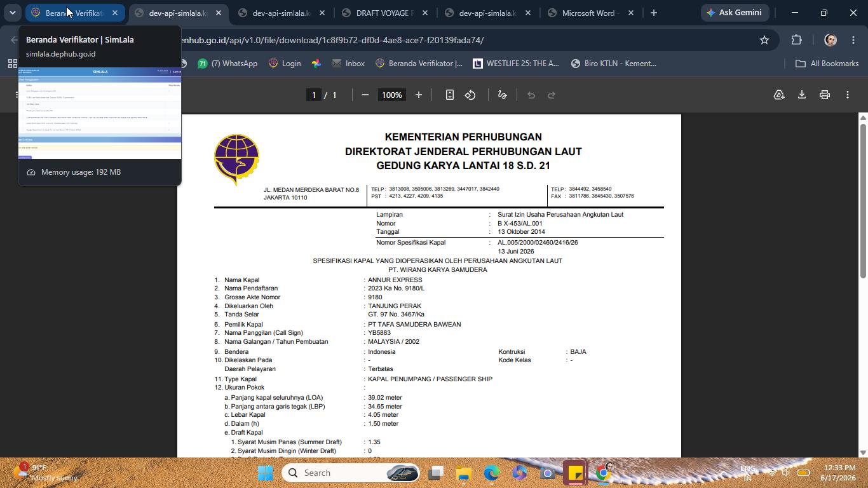868x488 pixels.
Task: Click the browser address bar URL
Action: (x=332, y=40)
